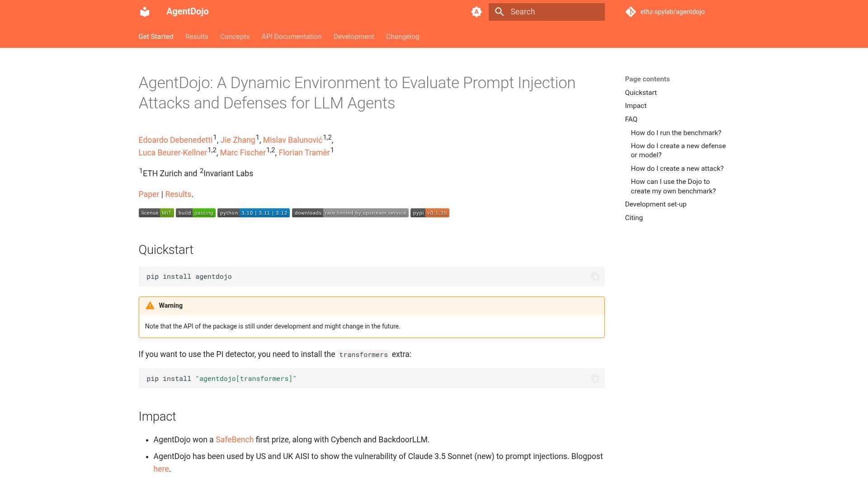Open the Paper link

pyautogui.click(x=149, y=194)
